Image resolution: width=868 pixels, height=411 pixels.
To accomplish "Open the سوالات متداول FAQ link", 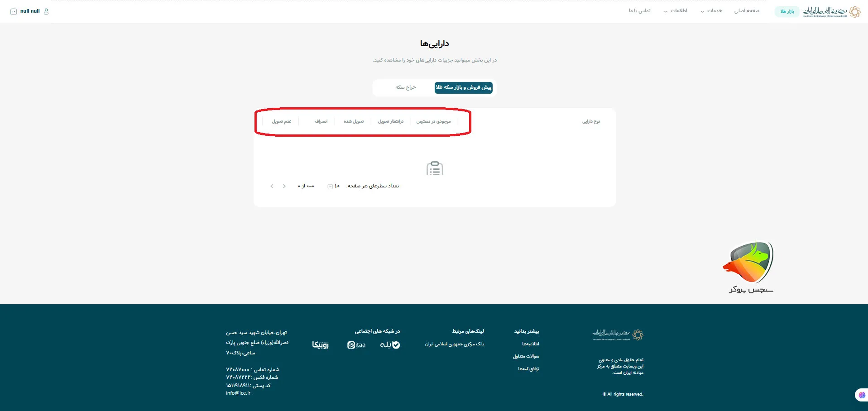I will [x=527, y=356].
